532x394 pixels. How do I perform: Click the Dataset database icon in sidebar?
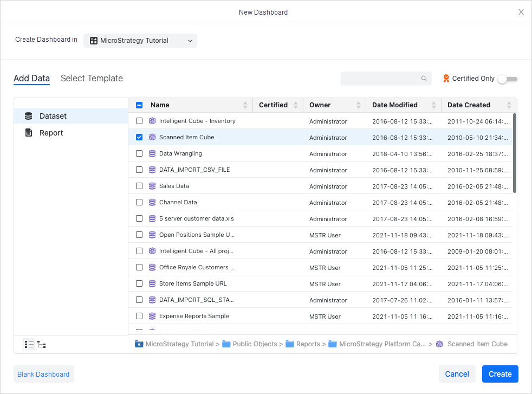tap(29, 116)
